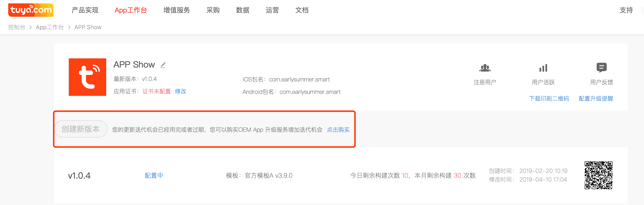The height and width of the screenshot is (205, 644).
Task: Click 配置升级提醒 link
Action: 596,99
